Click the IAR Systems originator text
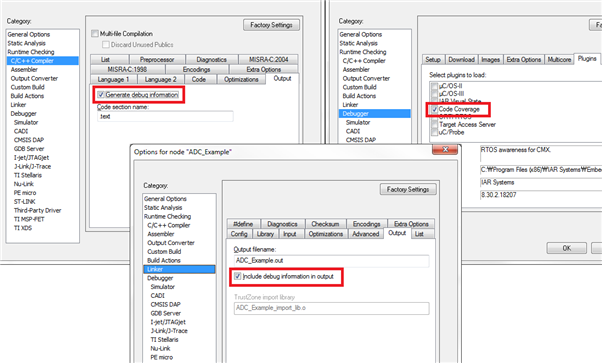This screenshot has height=363, width=602. coord(497,182)
